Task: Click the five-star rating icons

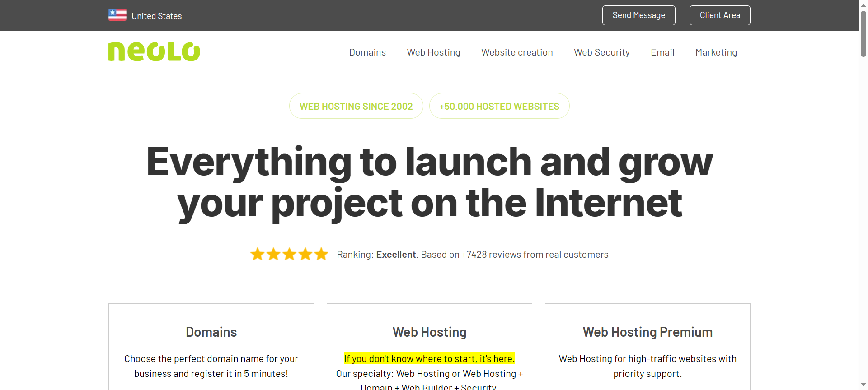Action: [x=289, y=255]
